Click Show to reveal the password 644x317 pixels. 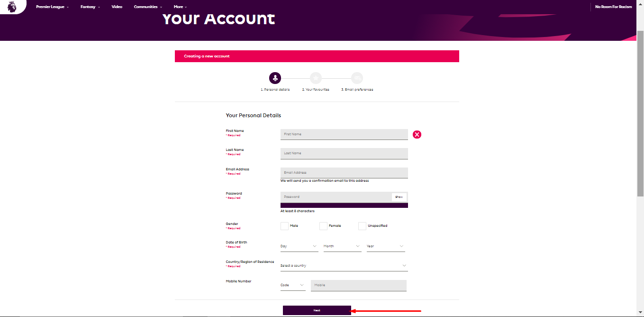coord(399,197)
